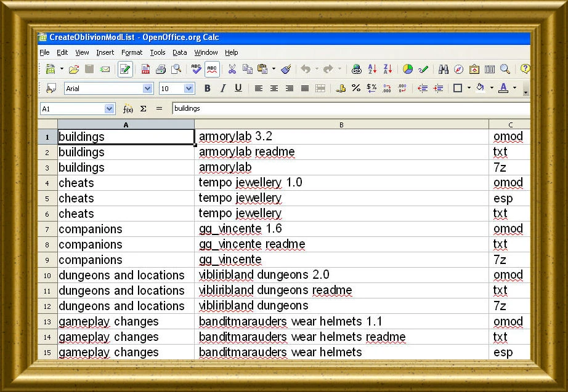Run the Spelling check (ABC checkmark)
The image size is (568, 392).
click(x=196, y=69)
